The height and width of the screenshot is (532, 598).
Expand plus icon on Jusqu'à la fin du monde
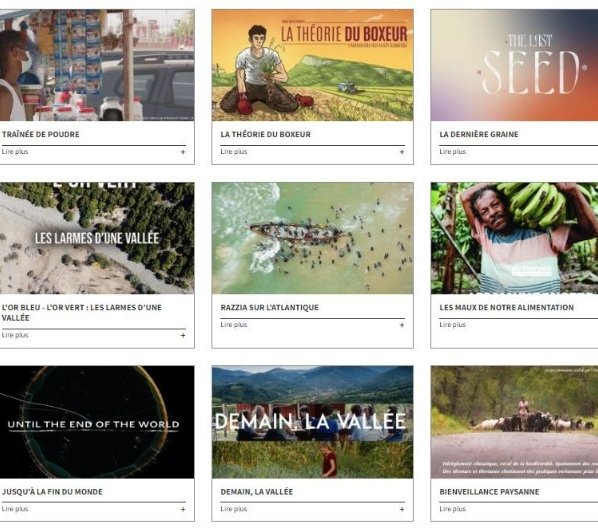click(183, 509)
